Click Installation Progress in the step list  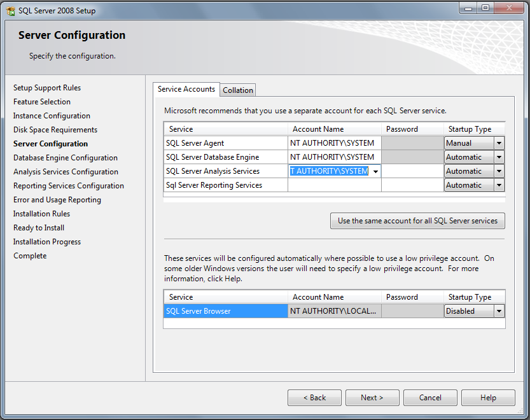[47, 242]
